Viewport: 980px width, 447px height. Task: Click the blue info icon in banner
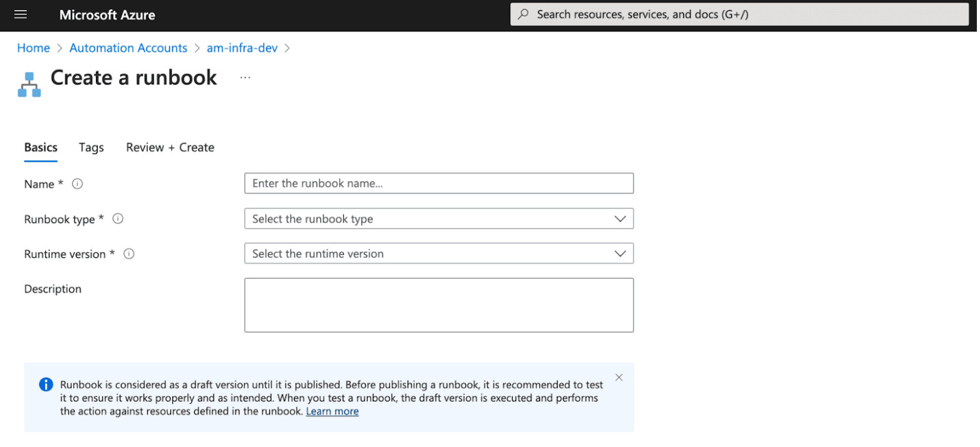[46, 384]
